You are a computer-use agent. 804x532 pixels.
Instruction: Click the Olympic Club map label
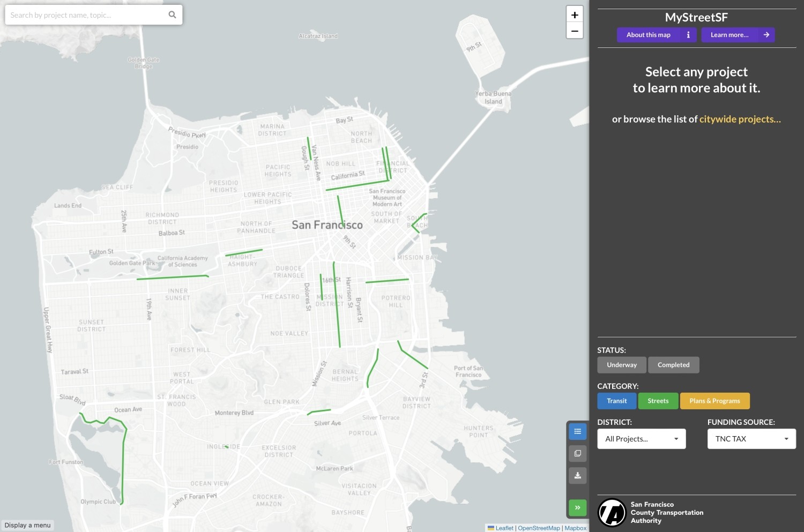tap(98, 501)
